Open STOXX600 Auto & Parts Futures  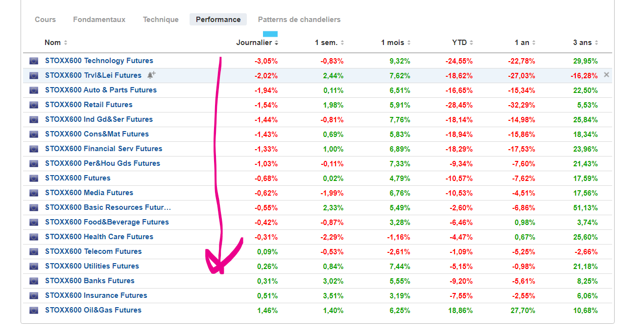coord(101,90)
